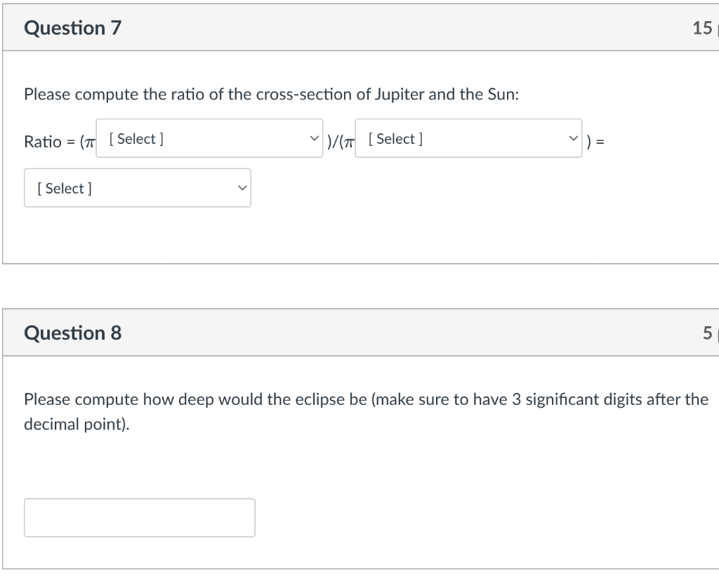Click the Question 8 heading
The image size is (719, 588).
73,333
